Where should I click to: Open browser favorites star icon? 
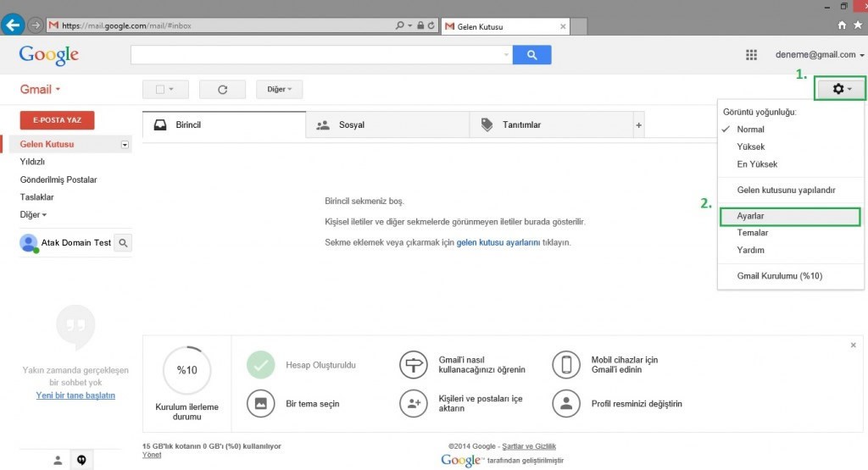(x=858, y=25)
